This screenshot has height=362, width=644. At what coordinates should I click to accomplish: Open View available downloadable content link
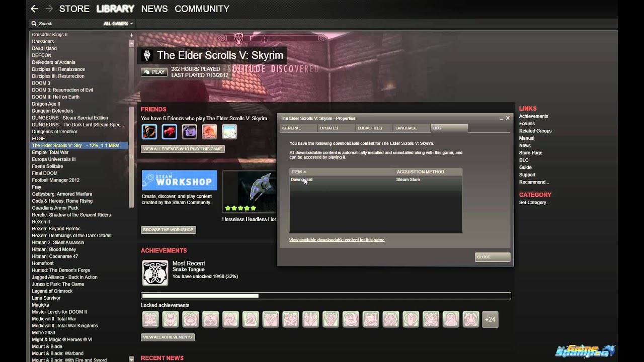tap(337, 240)
